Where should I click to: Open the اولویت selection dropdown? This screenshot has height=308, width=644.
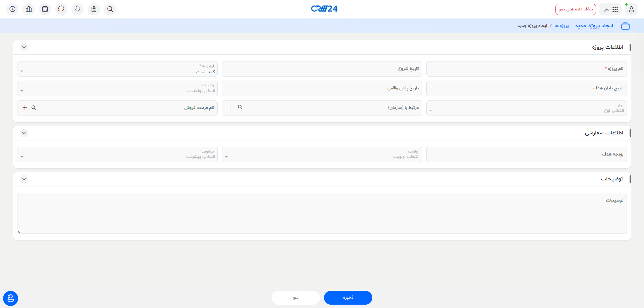pos(227,156)
